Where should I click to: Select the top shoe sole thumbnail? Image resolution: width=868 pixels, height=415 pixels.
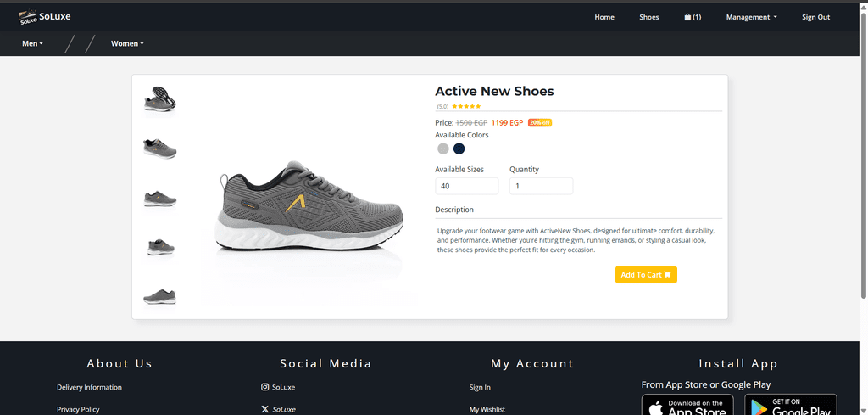coord(159,99)
